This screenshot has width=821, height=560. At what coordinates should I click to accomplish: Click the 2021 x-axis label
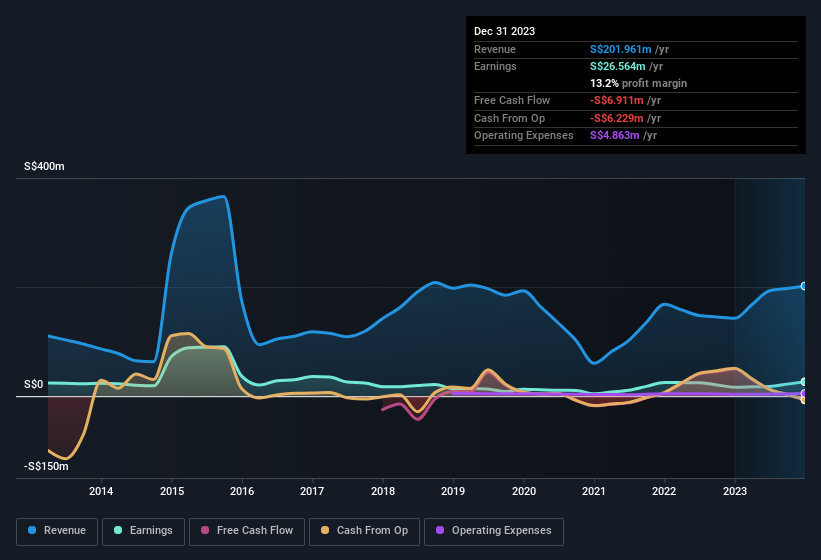pos(594,491)
